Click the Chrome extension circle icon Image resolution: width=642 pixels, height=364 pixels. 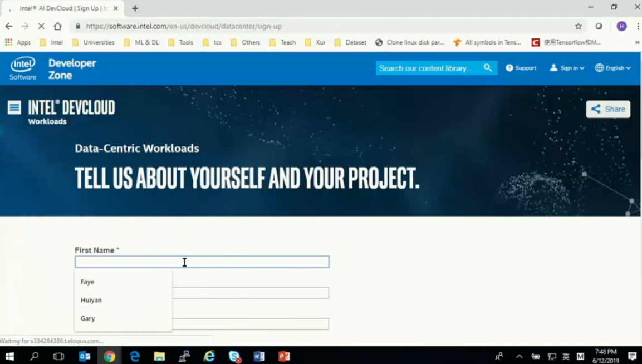pyautogui.click(x=599, y=26)
